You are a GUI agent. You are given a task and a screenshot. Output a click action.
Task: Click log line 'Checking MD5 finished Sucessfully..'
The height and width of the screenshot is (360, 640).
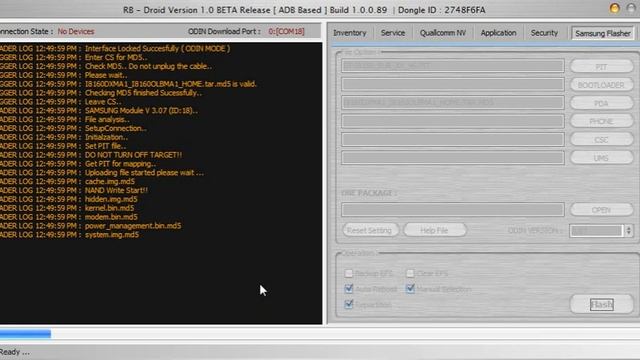click(143, 93)
